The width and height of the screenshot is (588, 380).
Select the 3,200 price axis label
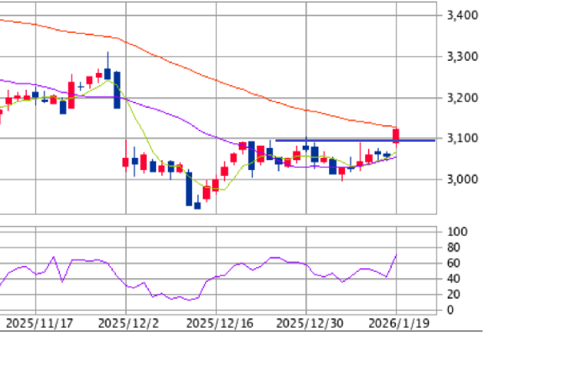coord(462,98)
